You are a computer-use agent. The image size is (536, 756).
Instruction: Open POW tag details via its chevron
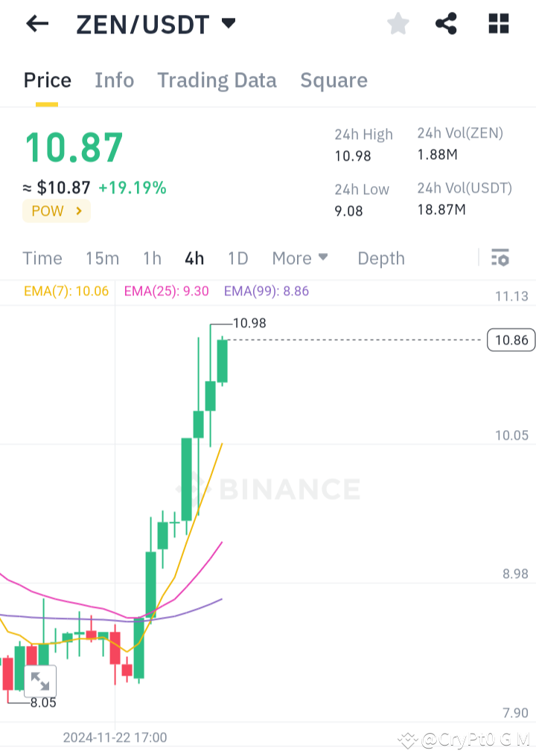pyautogui.click(x=80, y=211)
